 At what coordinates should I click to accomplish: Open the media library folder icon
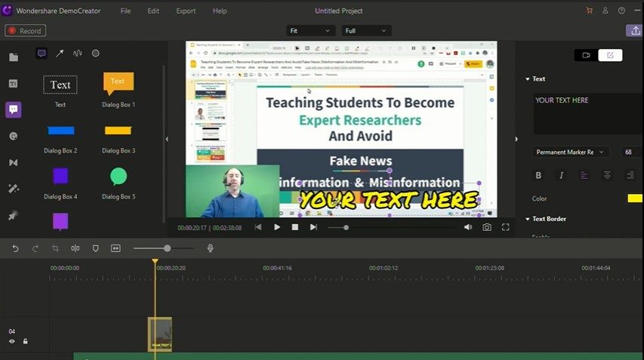coord(14,57)
